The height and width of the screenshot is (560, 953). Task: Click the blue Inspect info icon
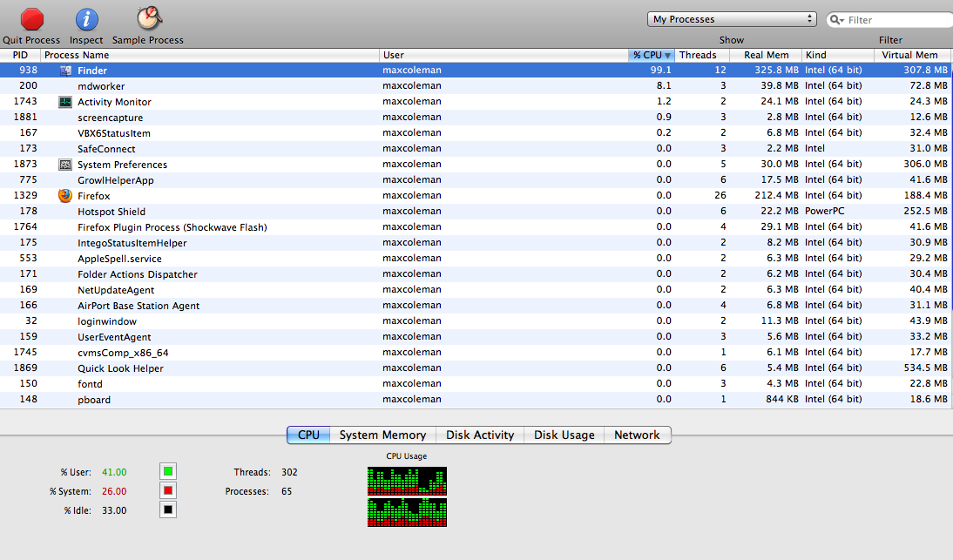86,19
